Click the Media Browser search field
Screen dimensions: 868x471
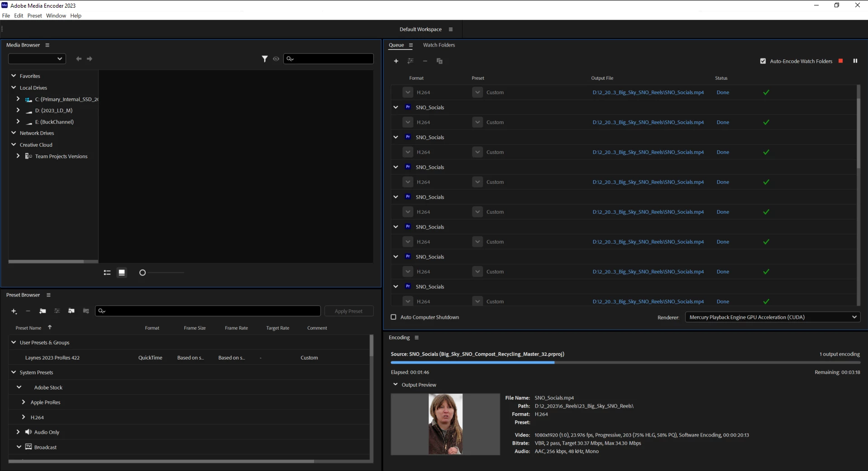coord(329,59)
